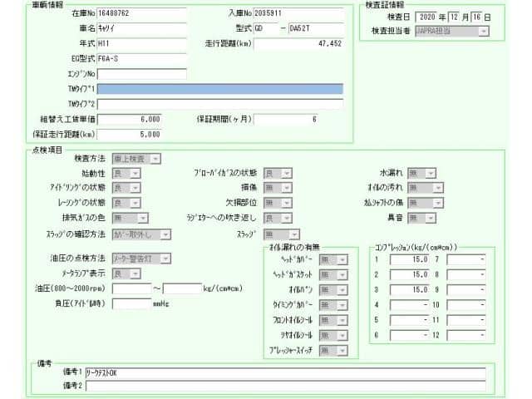Click the empty エンジンNo field
Image resolution: width=532 pixels, height=399 pixels.
tap(142, 74)
